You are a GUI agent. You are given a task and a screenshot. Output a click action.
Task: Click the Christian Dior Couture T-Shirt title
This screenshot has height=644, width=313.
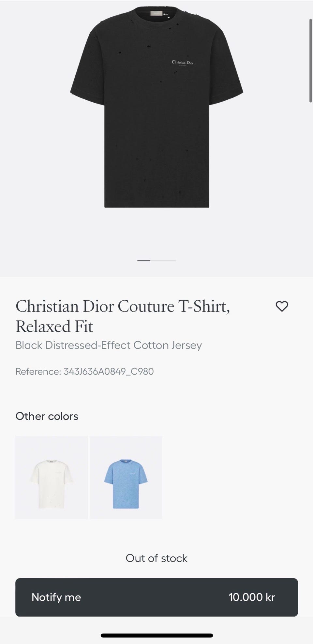pos(123,307)
